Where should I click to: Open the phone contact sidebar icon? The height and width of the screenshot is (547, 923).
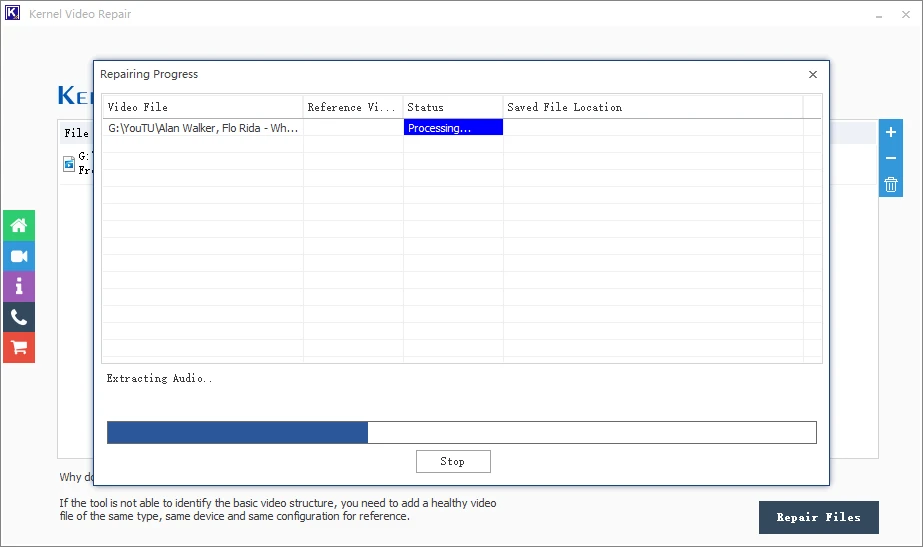click(x=18, y=317)
